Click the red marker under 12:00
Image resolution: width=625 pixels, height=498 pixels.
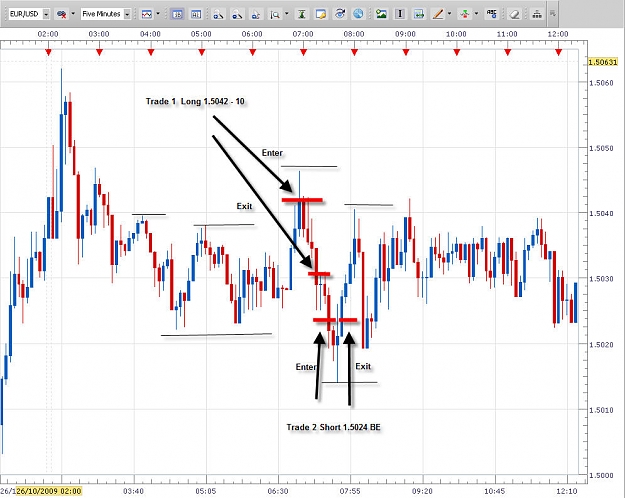click(x=558, y=52)
